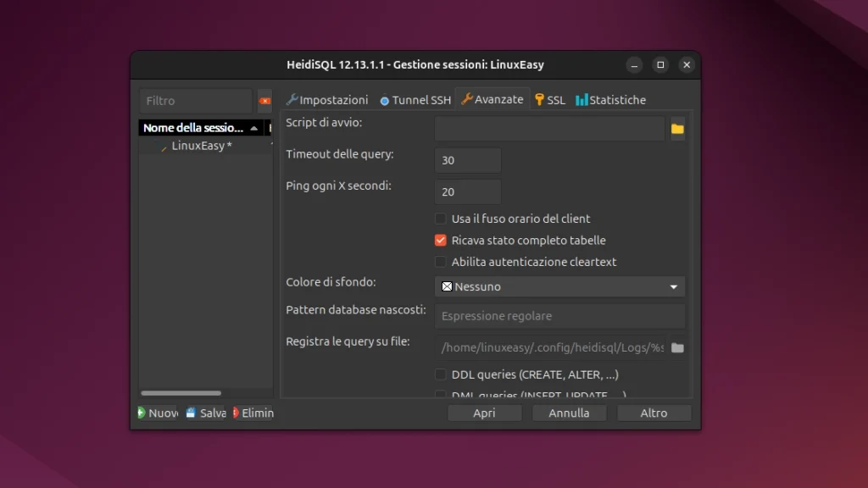Viewport: 868px width, 488px height.
Task: Click the red Elimina session icon
Action: tap(236, 413)
